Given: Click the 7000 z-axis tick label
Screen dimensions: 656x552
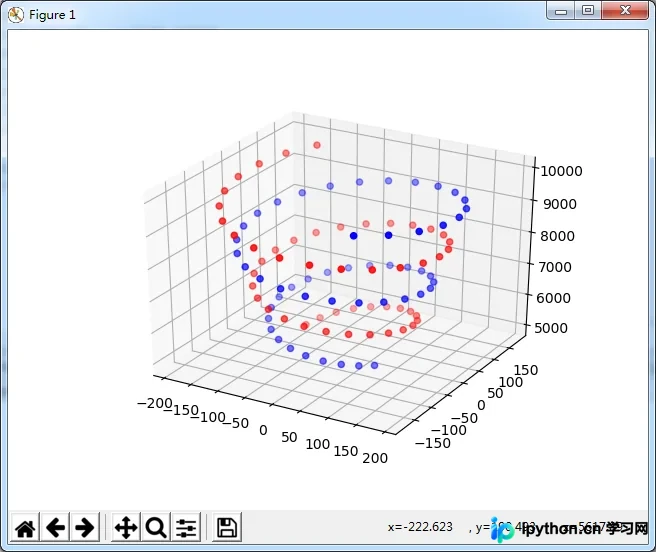Looking at the screenshot, I should point(555,267).
